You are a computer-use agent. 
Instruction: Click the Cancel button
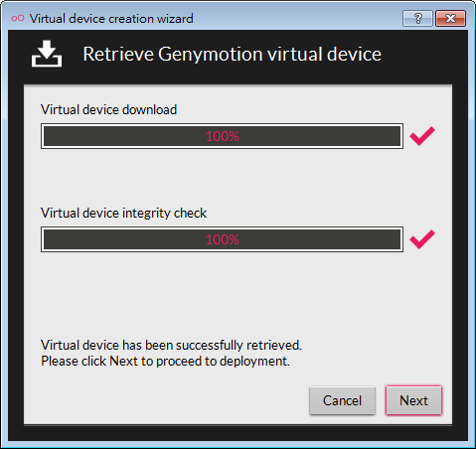click(342, 400)
